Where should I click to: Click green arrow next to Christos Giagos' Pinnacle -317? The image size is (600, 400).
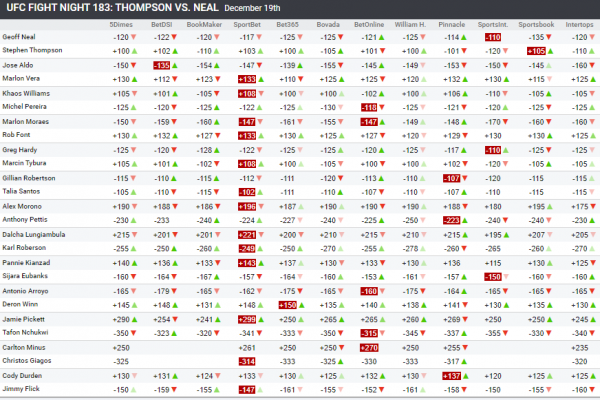464,361
